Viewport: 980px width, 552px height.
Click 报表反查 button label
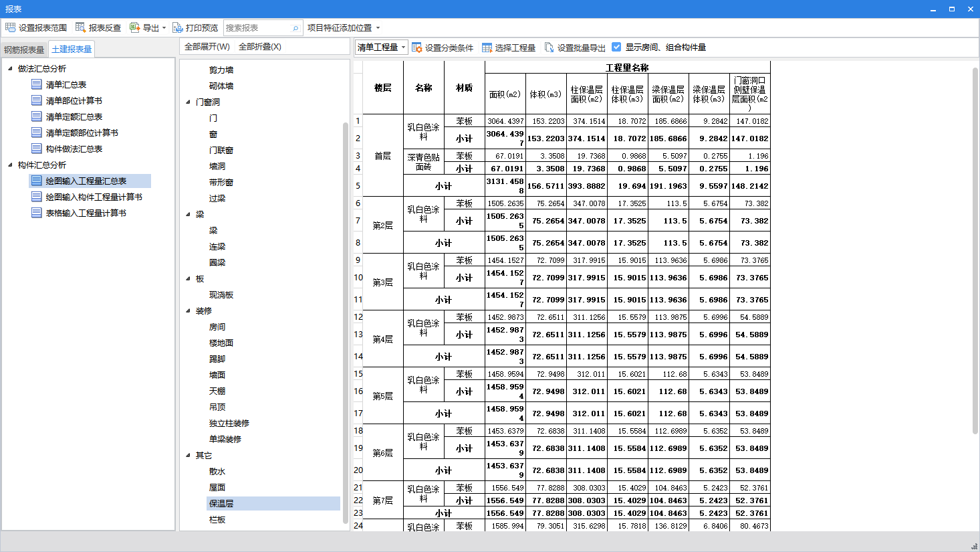click(x=105, y=28)
